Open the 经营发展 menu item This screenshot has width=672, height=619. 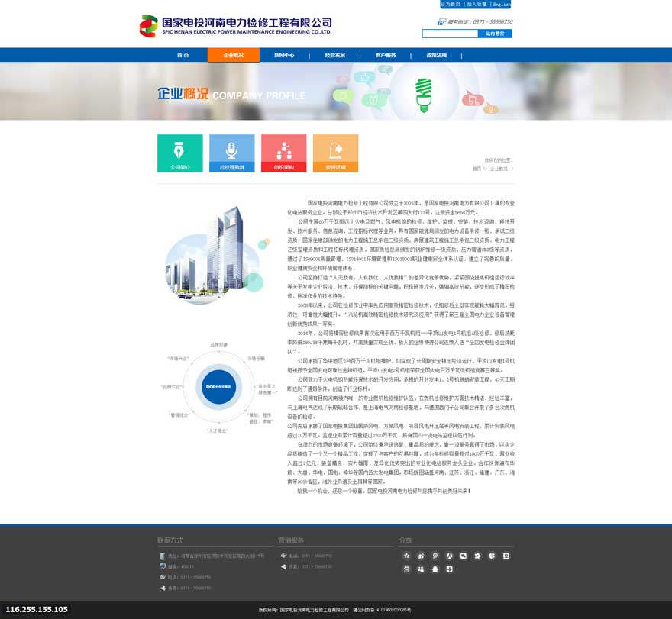tap(334, 55)
